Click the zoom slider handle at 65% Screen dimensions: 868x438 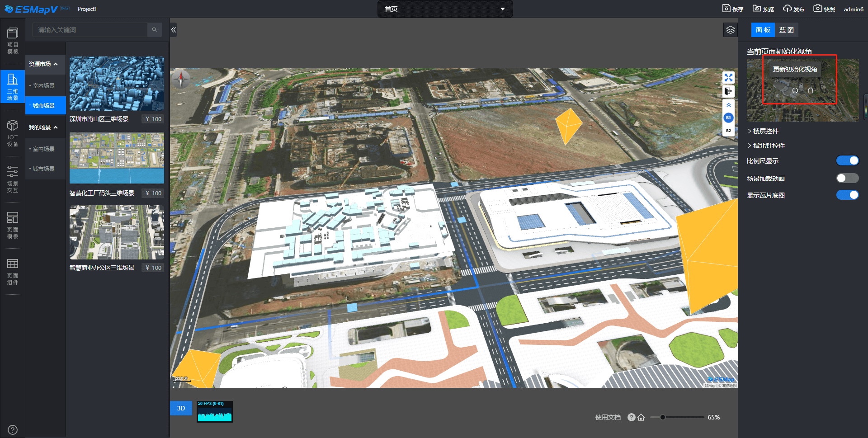coord(662,417)
